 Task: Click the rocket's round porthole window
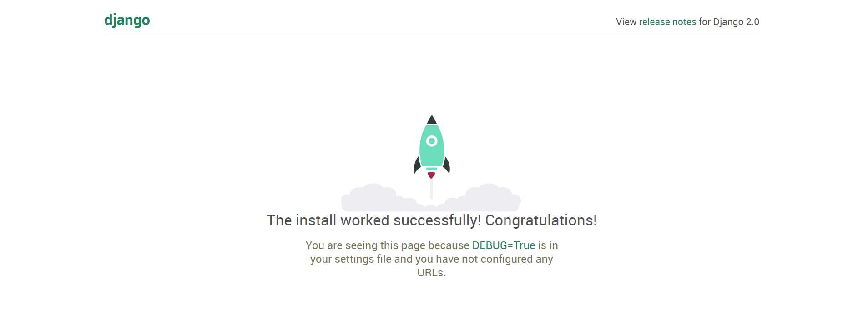(432, 141)
